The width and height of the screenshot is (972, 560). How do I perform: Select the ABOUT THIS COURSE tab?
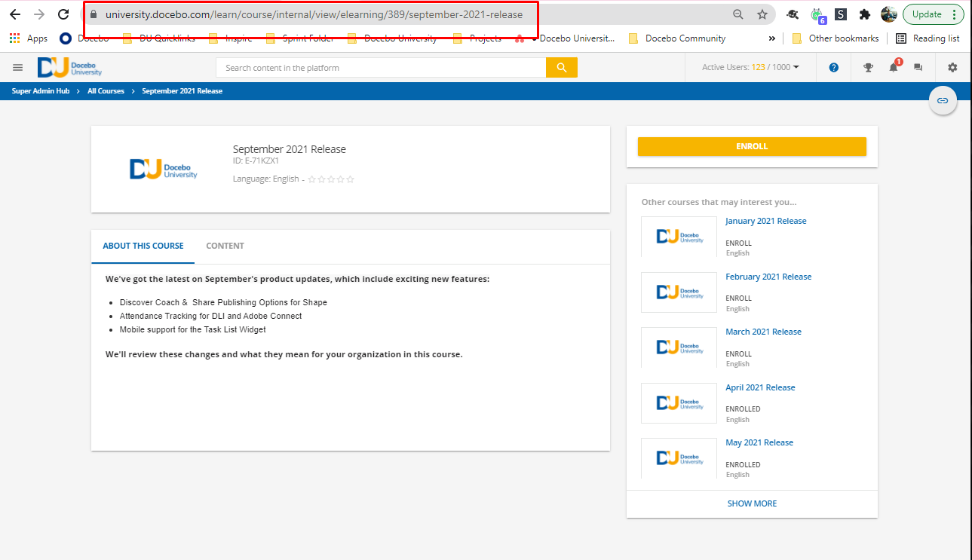point(143,246)
